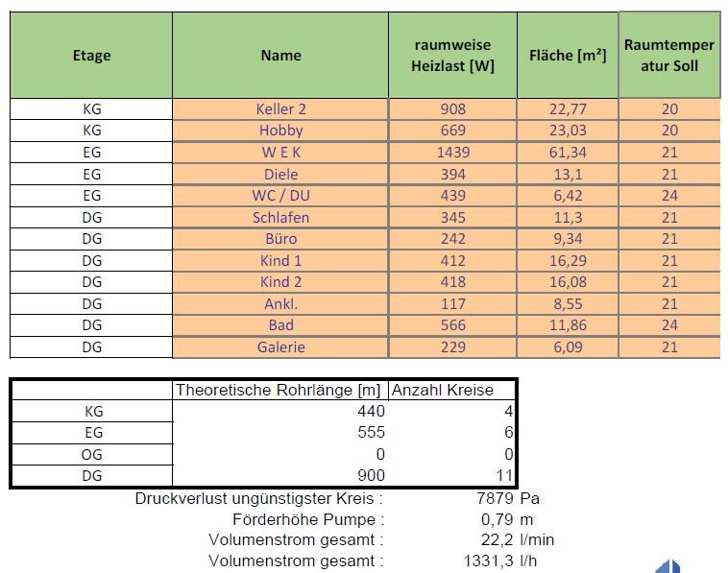Select the DG pipe length value 900

(x=279, y=475)
